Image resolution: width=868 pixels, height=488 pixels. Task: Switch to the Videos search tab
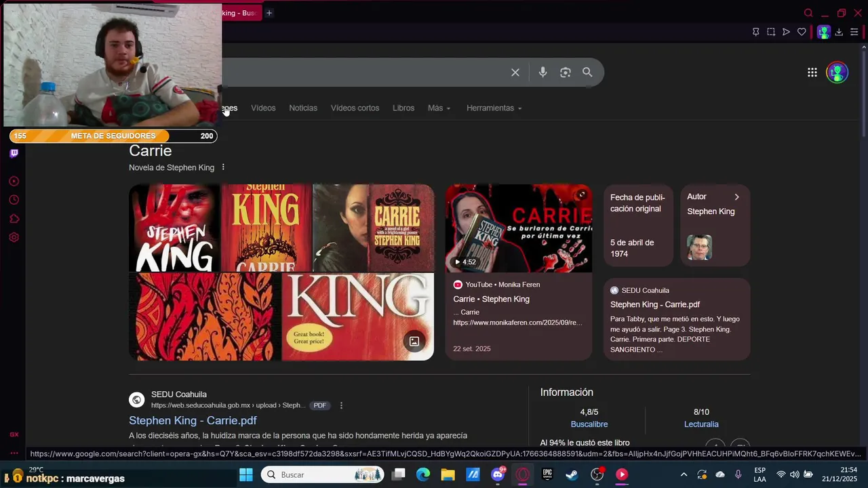(263, 108)
